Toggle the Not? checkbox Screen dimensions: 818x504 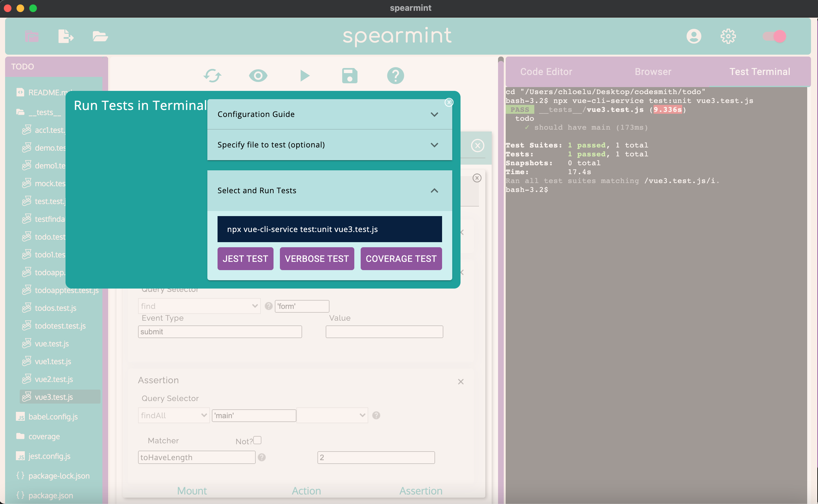(x=257, y=440)
